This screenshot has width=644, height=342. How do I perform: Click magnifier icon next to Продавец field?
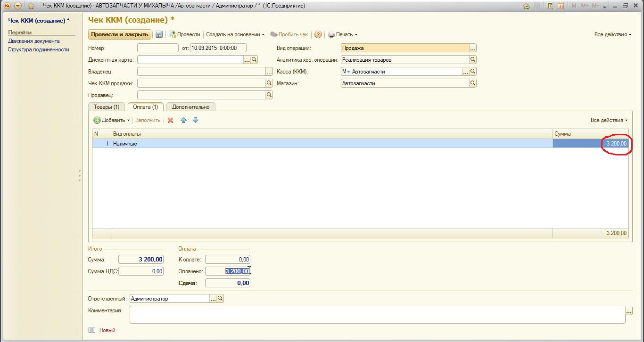269,95
